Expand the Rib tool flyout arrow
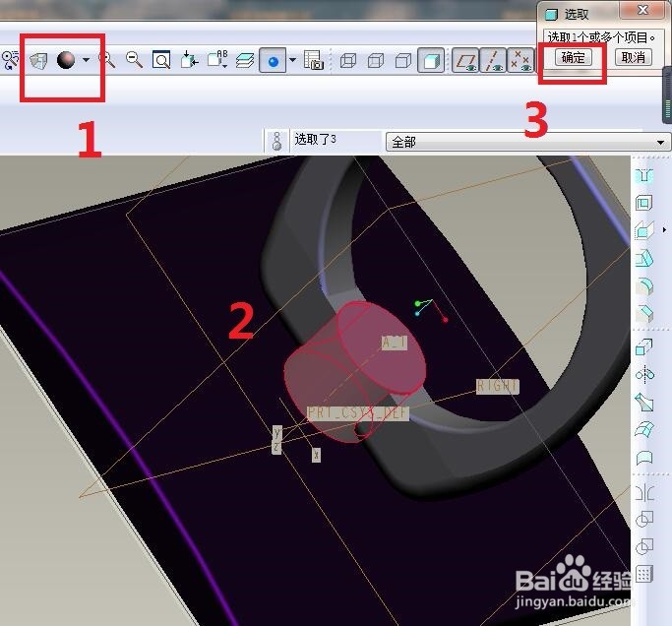The image size is (672, 626). click(664, 230)
